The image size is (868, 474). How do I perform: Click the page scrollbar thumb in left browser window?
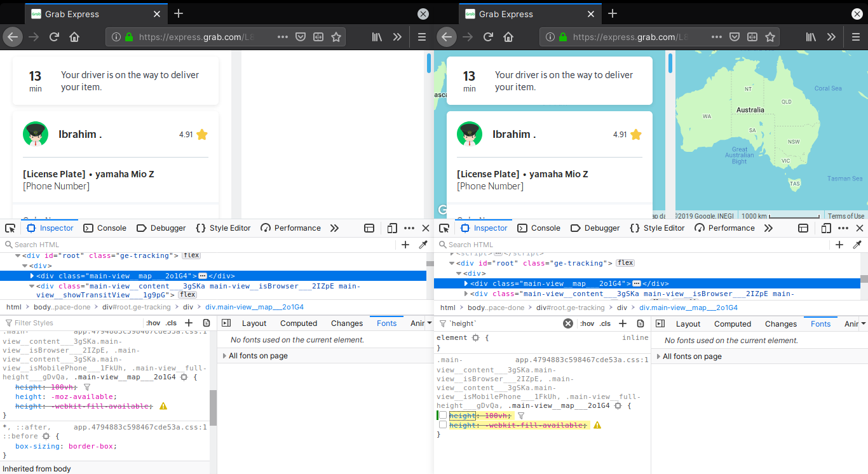[429, 63]
